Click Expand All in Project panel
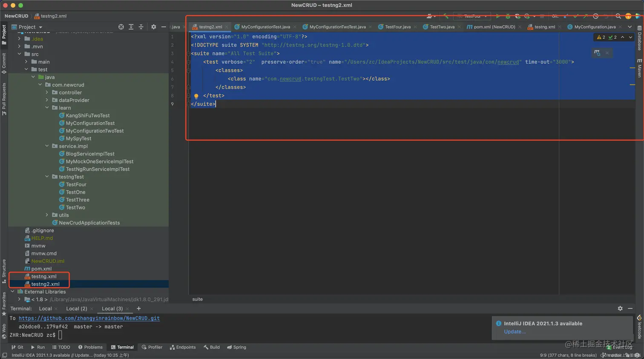The width and height of the screenshot is (644, 359). pos(131,27)
